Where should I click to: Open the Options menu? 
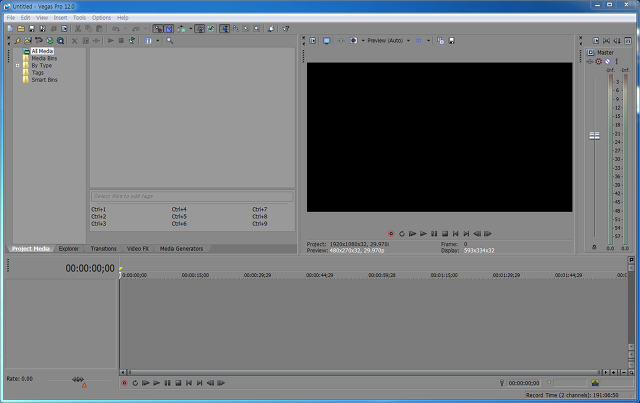tap(101, 18)
